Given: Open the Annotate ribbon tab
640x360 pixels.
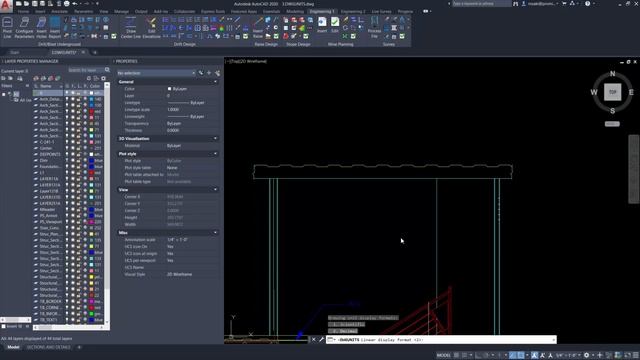Looking at the screenshot, I should (x=59, y=11).
